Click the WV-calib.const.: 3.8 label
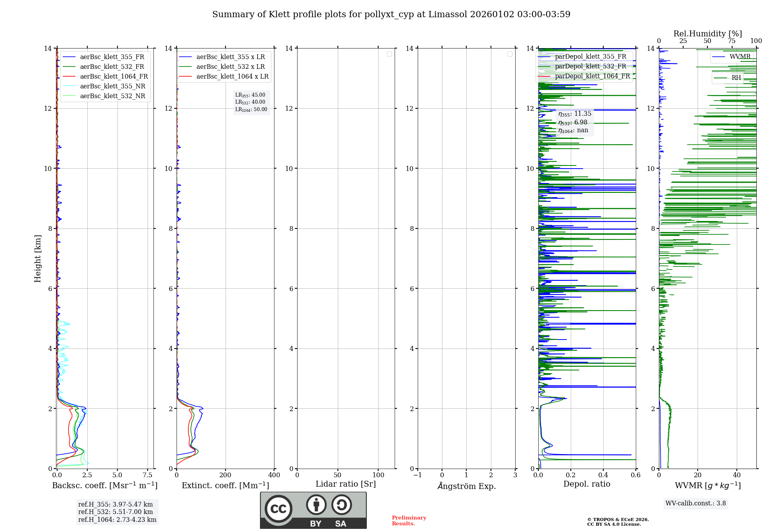 pyautogui.click(x=695, y=503)
